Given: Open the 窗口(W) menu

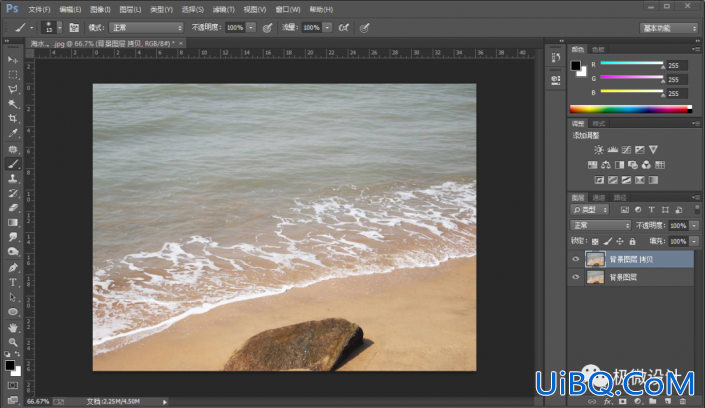Looking at the screenshot, I should [288, 9].
